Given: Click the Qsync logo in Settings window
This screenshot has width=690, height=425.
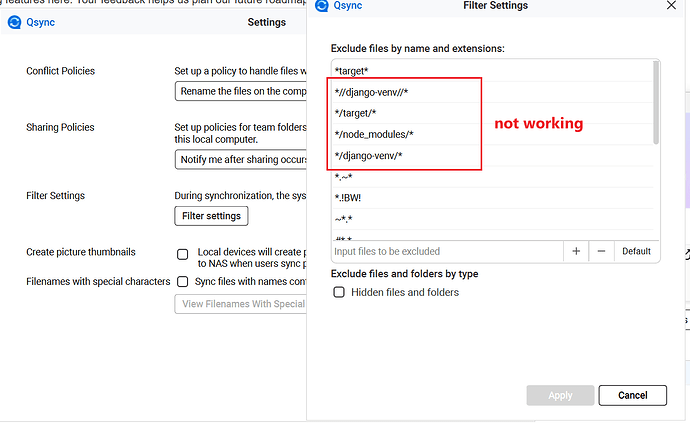Looking at the screenshot, I should 14,23.
